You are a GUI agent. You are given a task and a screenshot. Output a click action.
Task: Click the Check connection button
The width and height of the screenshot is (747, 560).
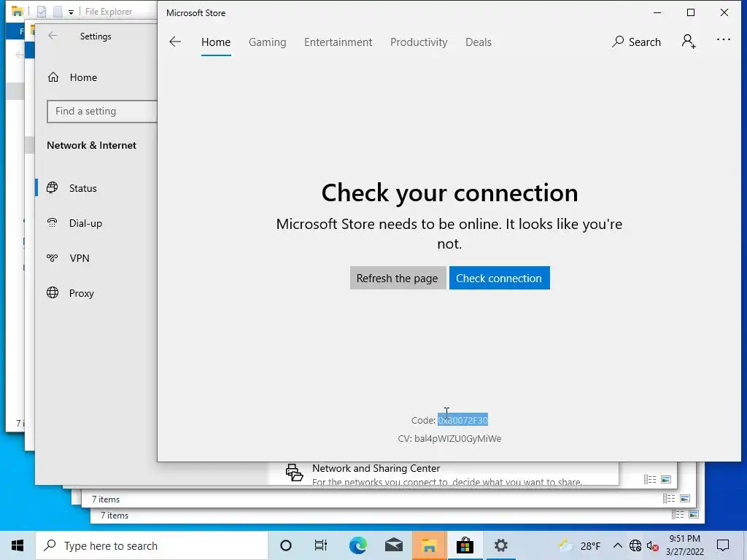tap(499, 278)
